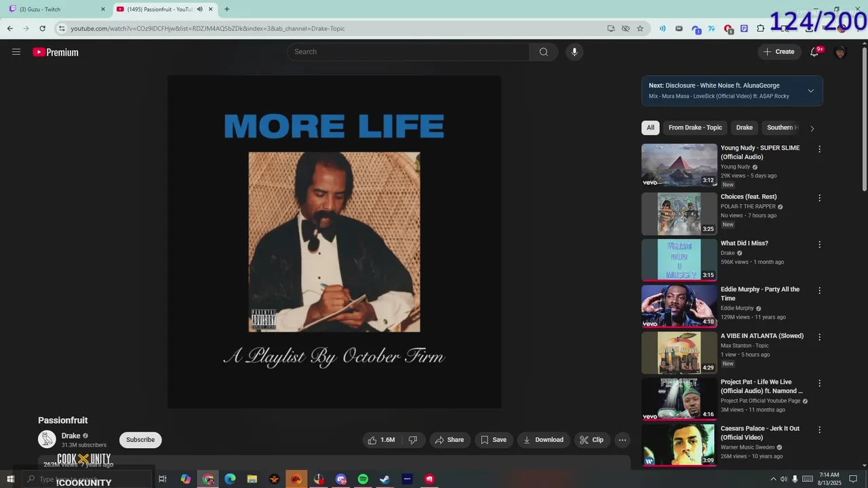Open the account avatar menu
This screenshot has width=868, height=488.
(x=840, y=52)
